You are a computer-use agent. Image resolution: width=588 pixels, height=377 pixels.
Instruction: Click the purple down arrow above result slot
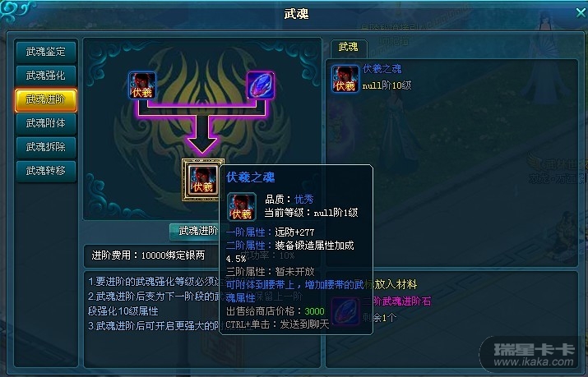(202, 135)
